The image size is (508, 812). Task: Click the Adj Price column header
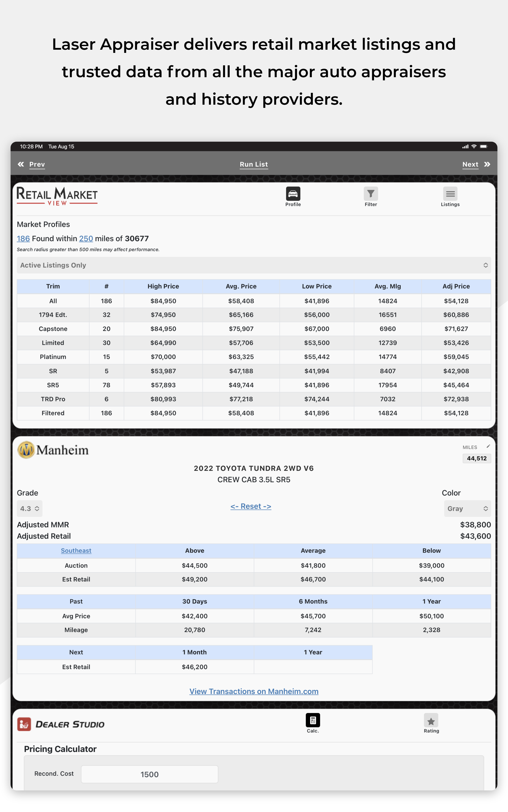456,286
